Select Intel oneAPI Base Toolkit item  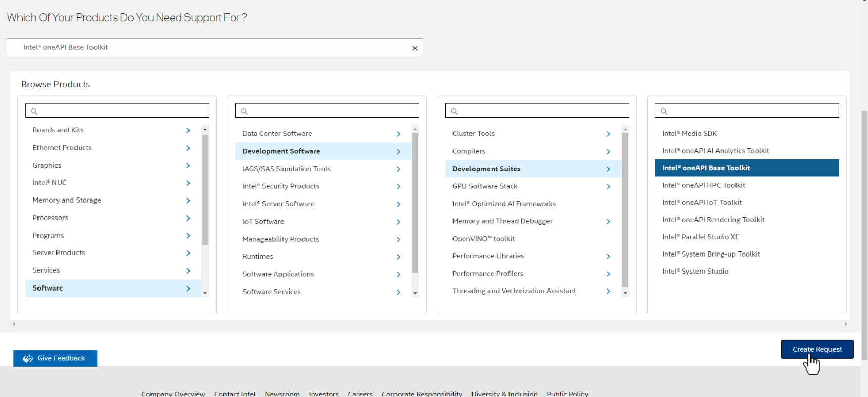coord(747,168)
